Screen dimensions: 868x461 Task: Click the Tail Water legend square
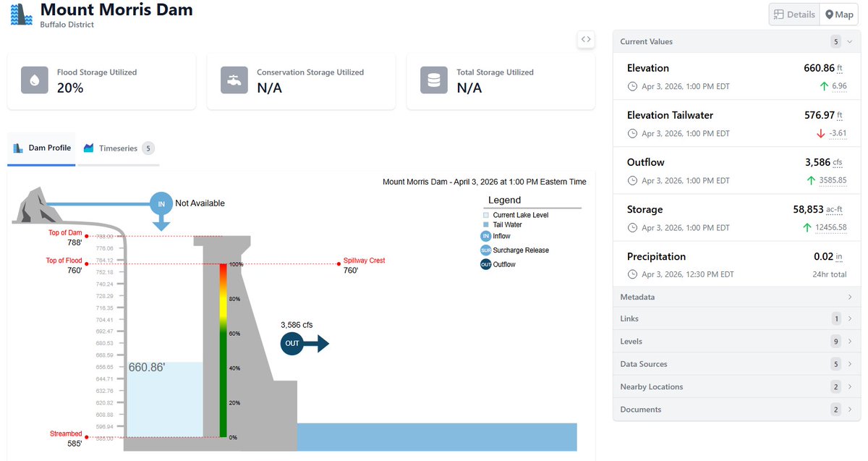(486, 225)
